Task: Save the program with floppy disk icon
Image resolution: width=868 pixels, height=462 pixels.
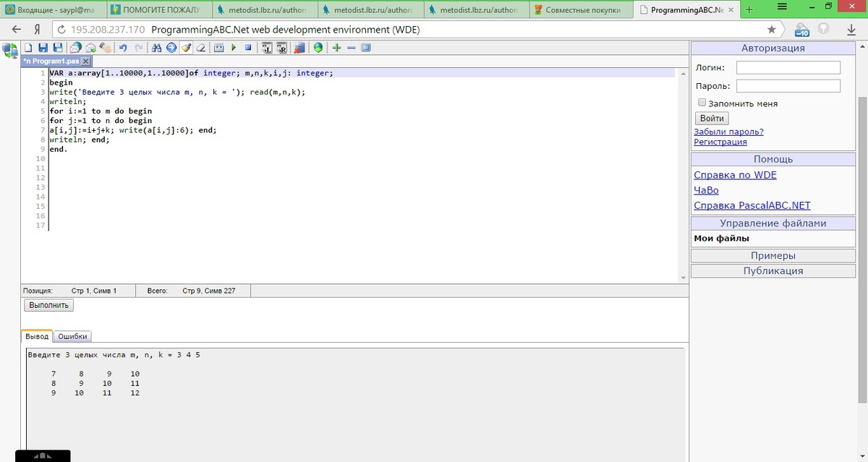Action: (43, 48)
